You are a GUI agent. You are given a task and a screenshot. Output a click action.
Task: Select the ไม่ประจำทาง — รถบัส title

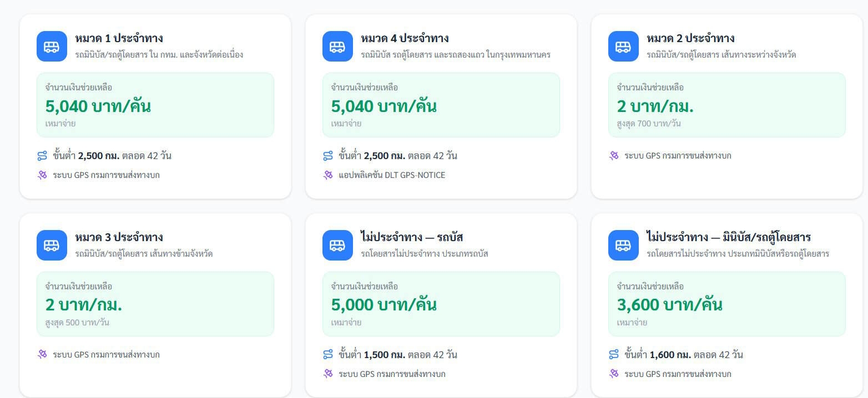(x=412, y=238)
